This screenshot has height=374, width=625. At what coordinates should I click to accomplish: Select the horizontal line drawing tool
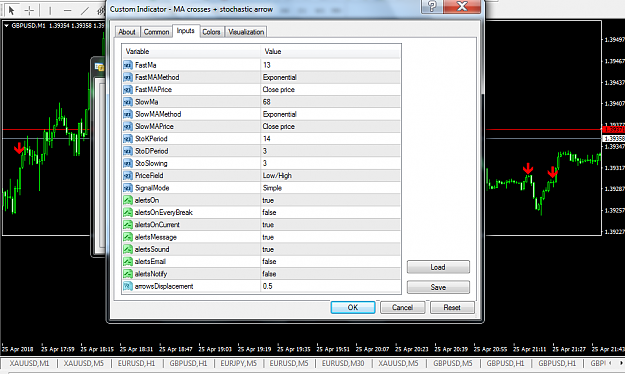coord(68,10)
